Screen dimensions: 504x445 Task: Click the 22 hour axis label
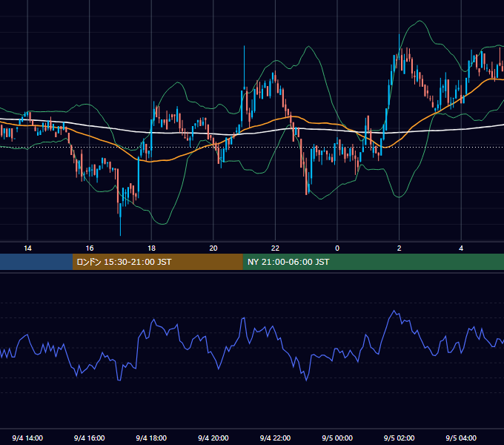click(275, 248)
